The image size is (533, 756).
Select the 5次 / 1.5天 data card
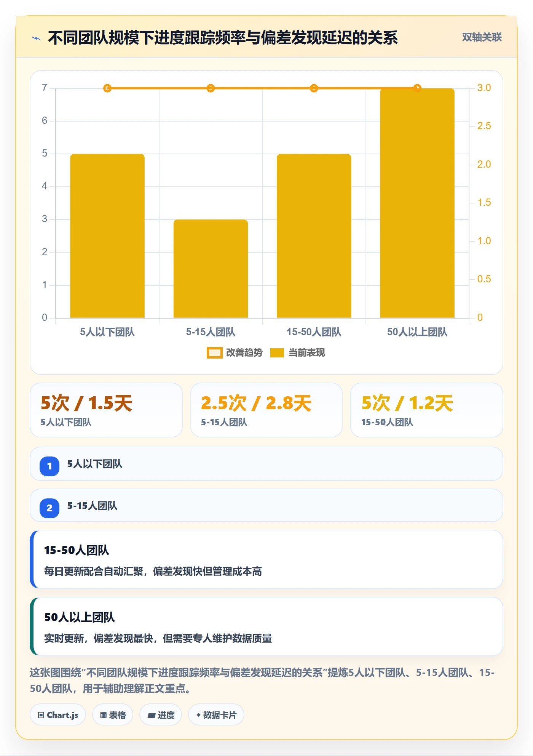pos(106,410)
